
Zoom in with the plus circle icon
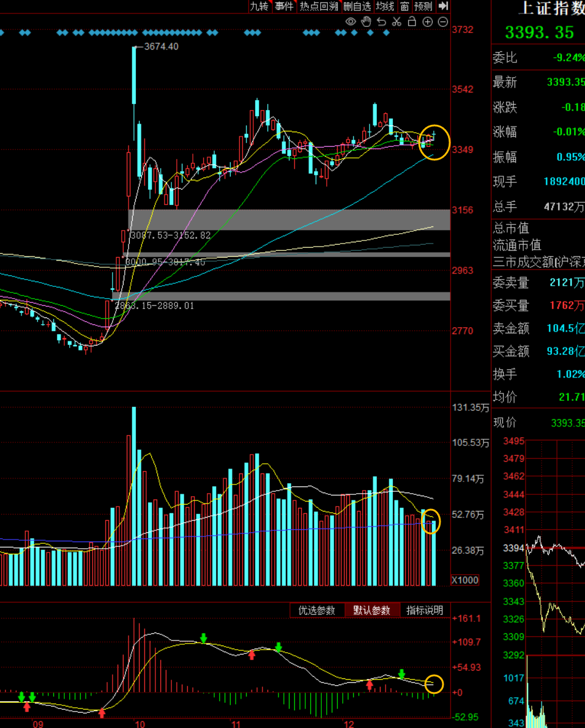point(427,22)
